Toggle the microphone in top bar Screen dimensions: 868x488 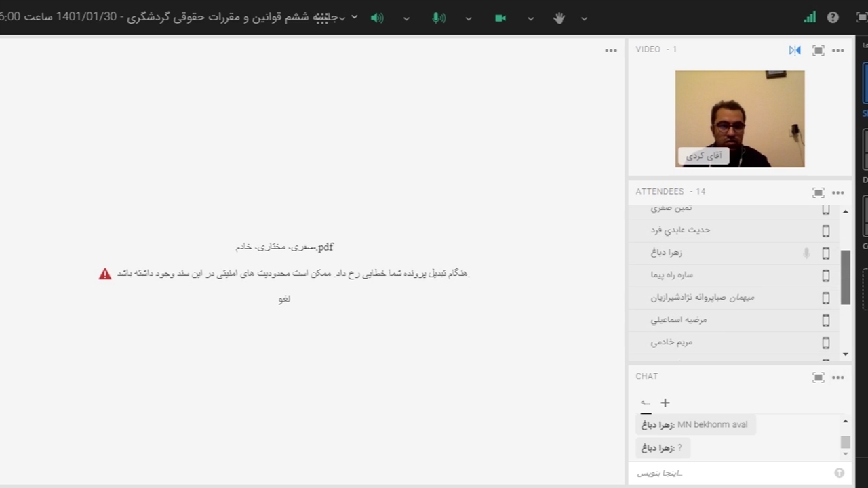[439, 18]
